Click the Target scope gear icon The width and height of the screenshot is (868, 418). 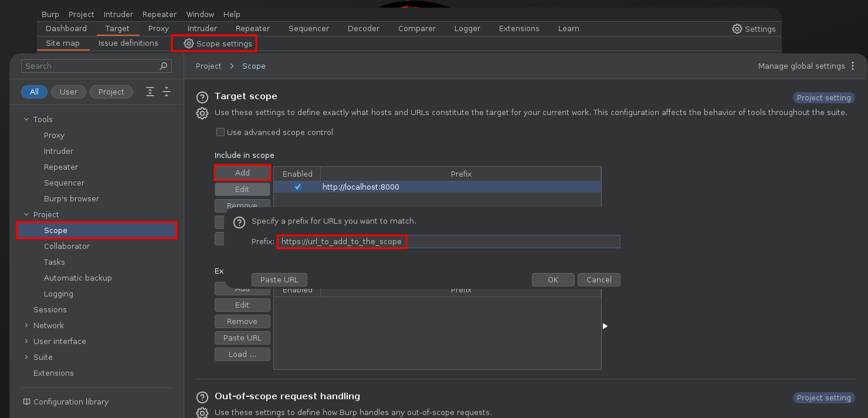point(202,113)
